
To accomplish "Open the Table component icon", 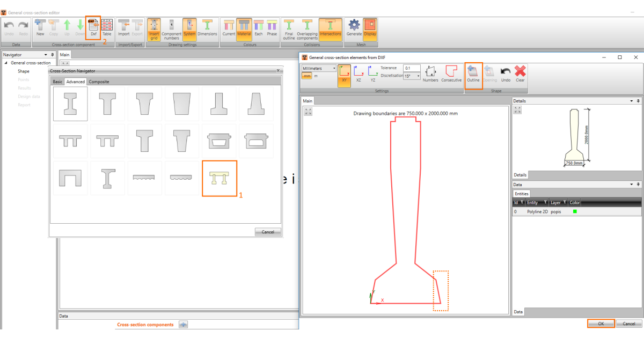I will click(107, 27).
